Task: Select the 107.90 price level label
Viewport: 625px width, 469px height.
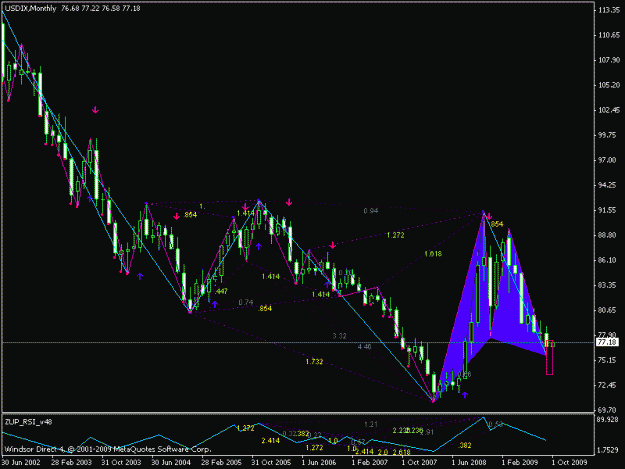Action: pos(609,60)
